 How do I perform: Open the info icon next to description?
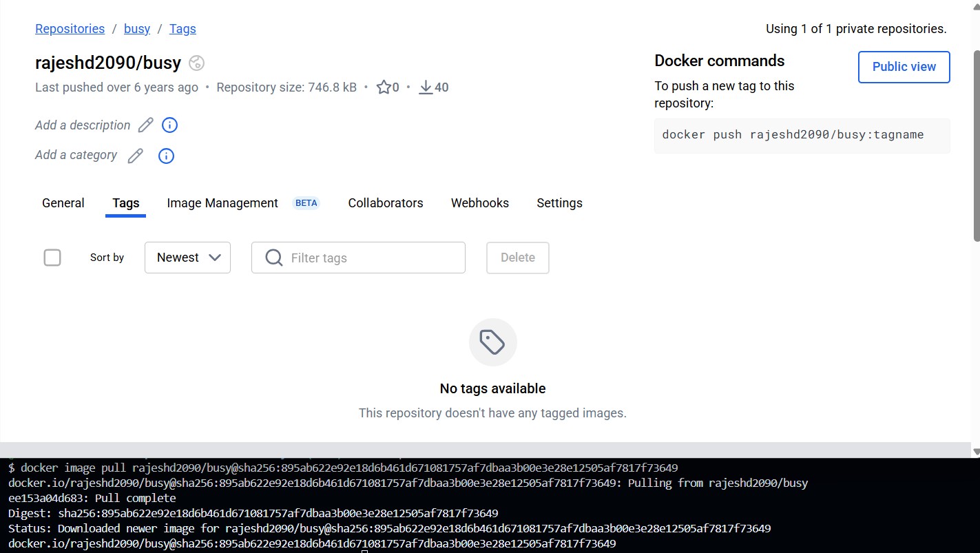169,125
